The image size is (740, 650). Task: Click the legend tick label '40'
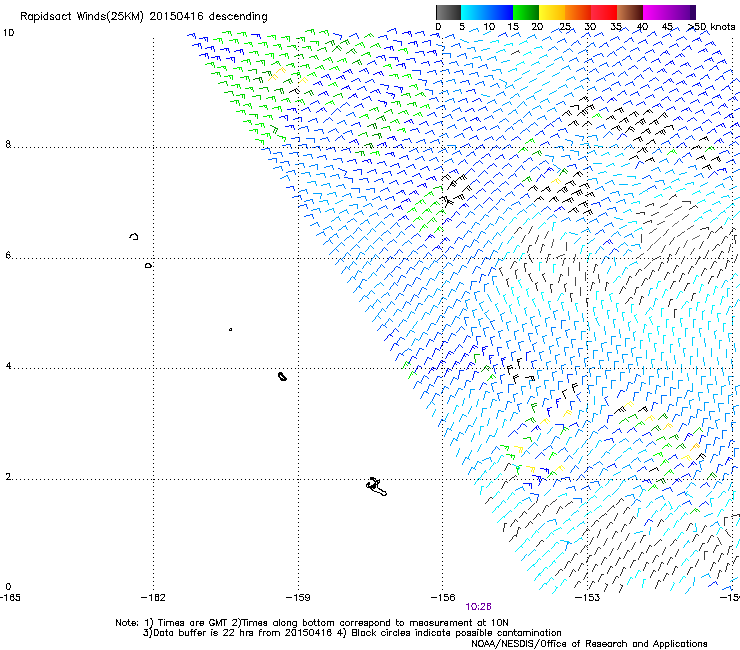[642, 27]
